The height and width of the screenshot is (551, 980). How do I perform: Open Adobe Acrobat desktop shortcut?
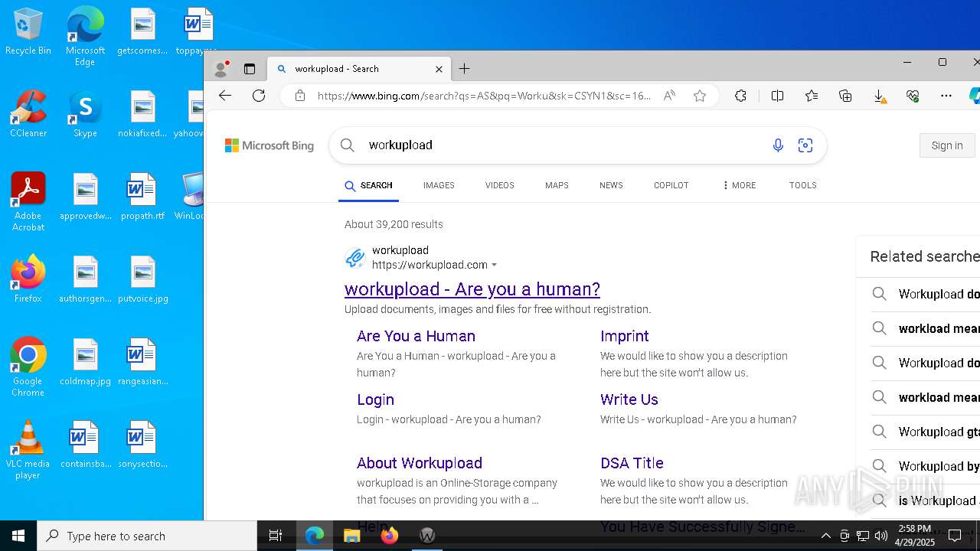pos(28,202)
